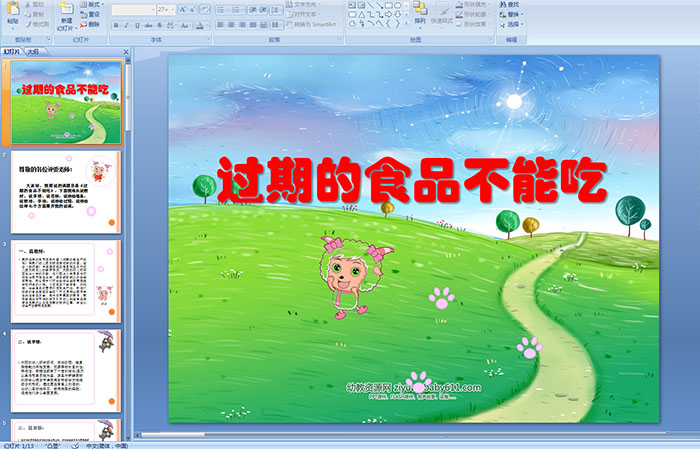This screenshot has height=449, width=700.
Task: Select the Isosceles Triangle shape
Action: point(362,14)
